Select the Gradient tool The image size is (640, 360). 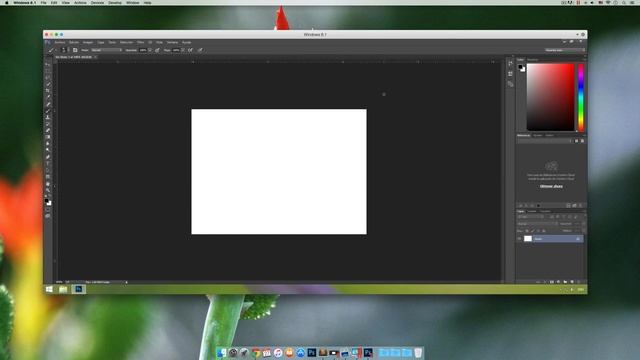coord(48,137)
